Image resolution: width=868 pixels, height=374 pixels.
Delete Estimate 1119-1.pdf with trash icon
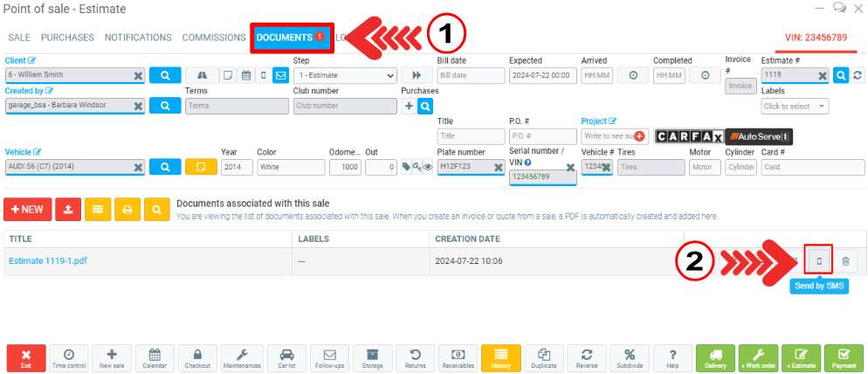click(x=844, y=261)
